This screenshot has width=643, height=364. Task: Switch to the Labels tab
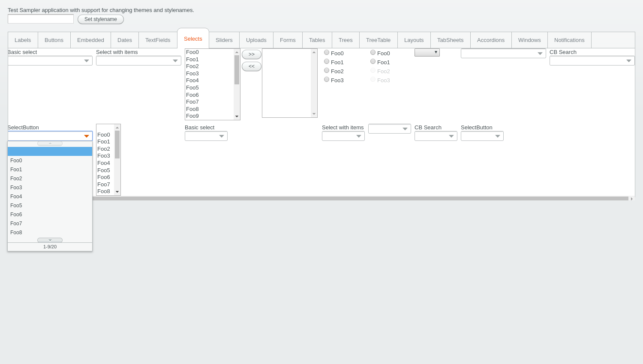point(23,40)
